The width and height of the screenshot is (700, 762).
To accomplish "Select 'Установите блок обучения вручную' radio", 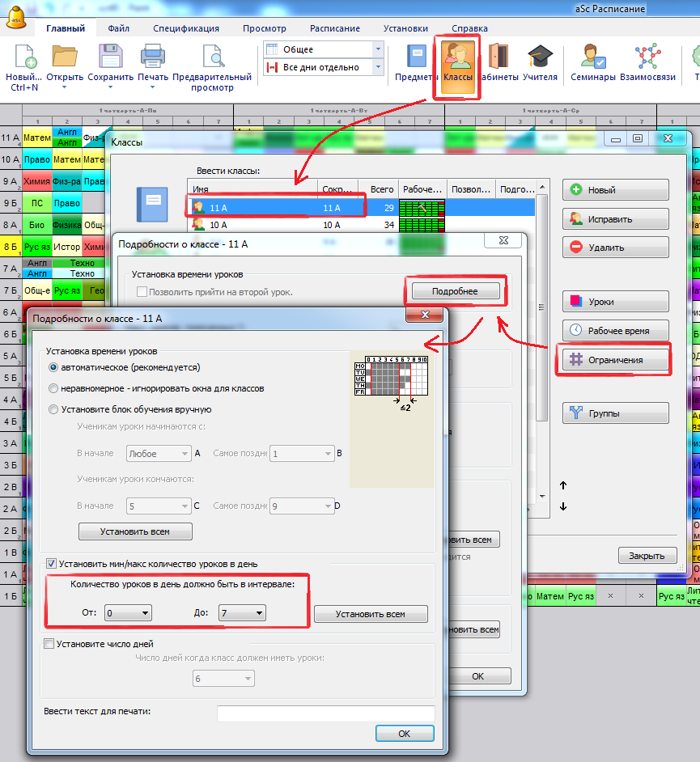I will (54, 409).
